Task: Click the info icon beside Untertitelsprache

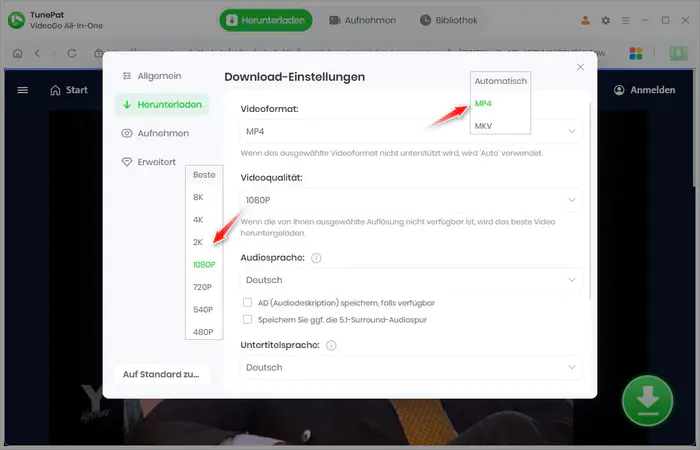Action: tap(331, 346)
